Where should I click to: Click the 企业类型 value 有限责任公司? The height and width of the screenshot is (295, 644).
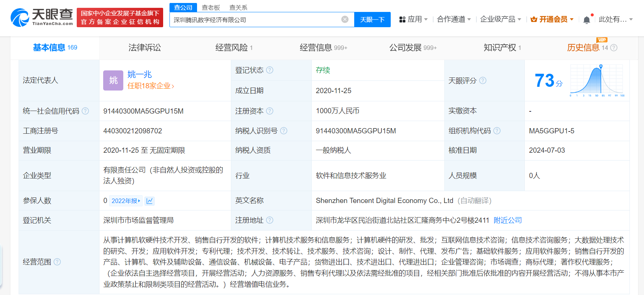tap(163, 175)
